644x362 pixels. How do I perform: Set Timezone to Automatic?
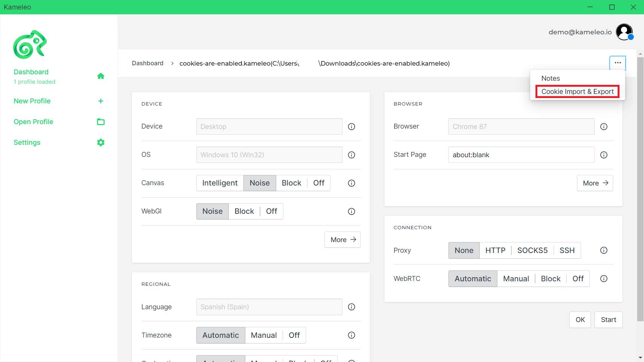[x=221, y=335]
